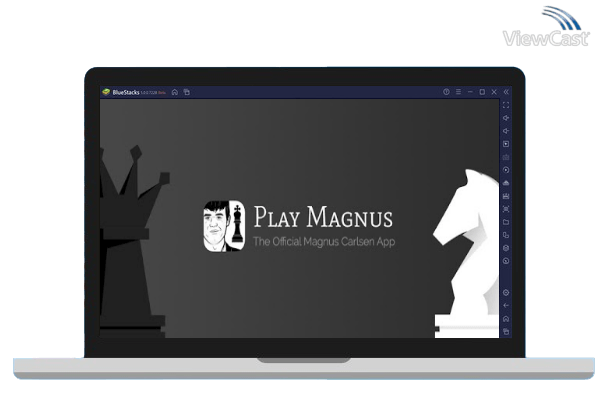Open the keyboard game controls icon
Viewport: 602px width, 414px height.
click(x=506, y=157)
